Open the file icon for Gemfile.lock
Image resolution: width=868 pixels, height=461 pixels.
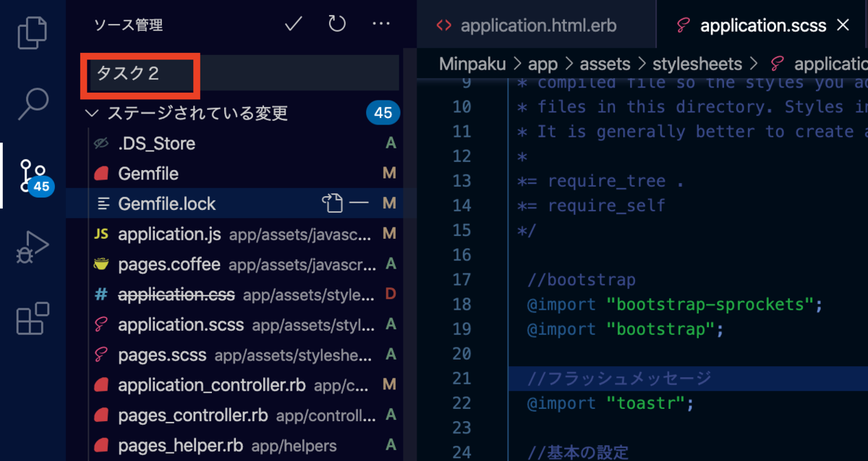tap(333, 203)
